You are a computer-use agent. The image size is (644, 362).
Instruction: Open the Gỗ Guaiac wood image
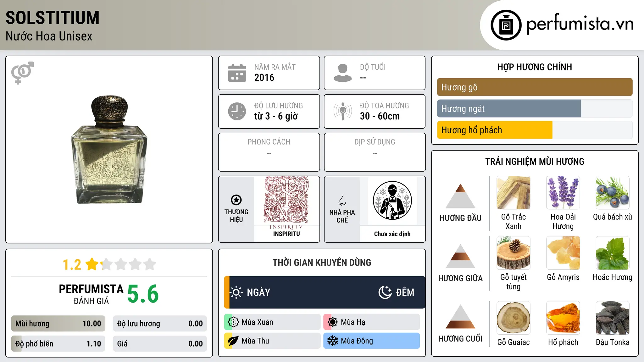[514, 318]
